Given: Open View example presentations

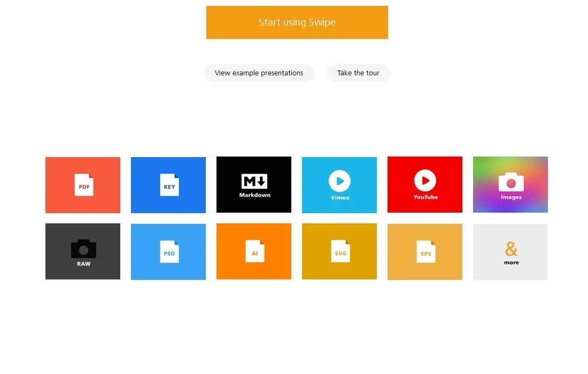Looking at the screenshot, I should [259, 73].
